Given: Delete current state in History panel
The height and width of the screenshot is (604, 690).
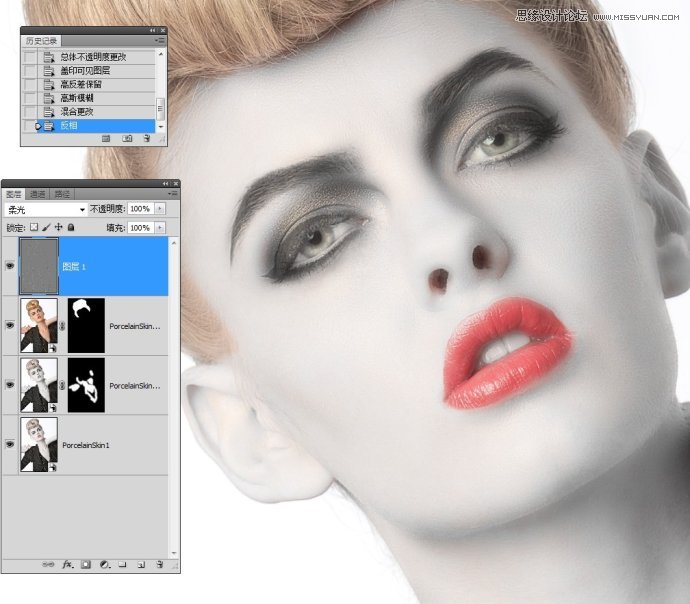Looking at the screenshot, I should click(x=146, y=140).
